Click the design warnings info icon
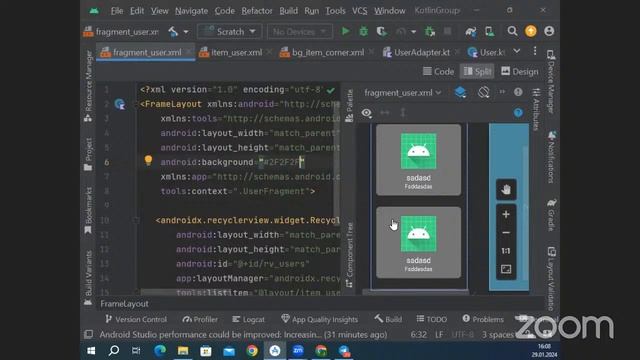The image size is (640, 360). pos(518,92)
